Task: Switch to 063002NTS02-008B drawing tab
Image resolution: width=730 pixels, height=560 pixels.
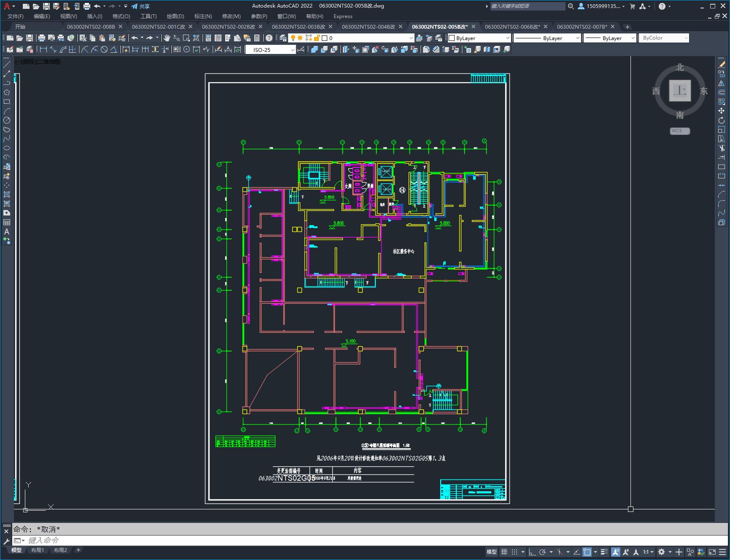Action: (x=91, y=27)
